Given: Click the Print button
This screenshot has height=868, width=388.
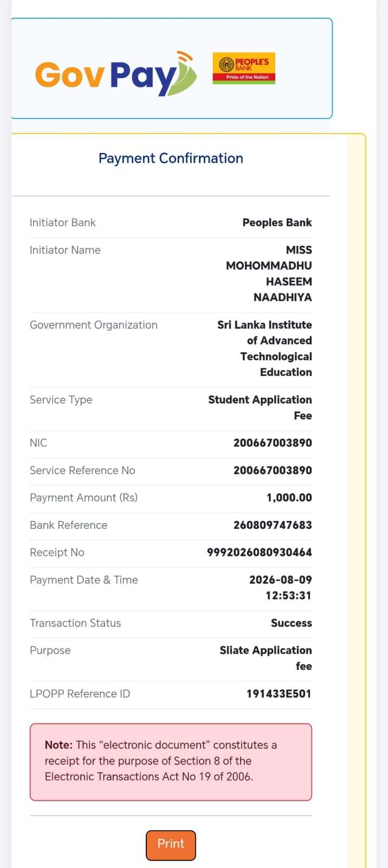Looking at the screenshot, I should pyautogui.click(x=171, y=845).
